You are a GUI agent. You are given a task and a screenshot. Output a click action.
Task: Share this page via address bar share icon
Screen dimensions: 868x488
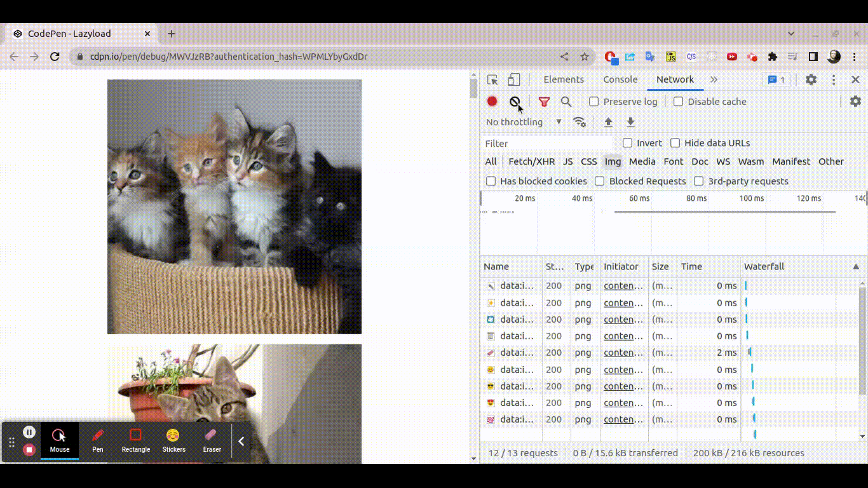pos(564,57)
